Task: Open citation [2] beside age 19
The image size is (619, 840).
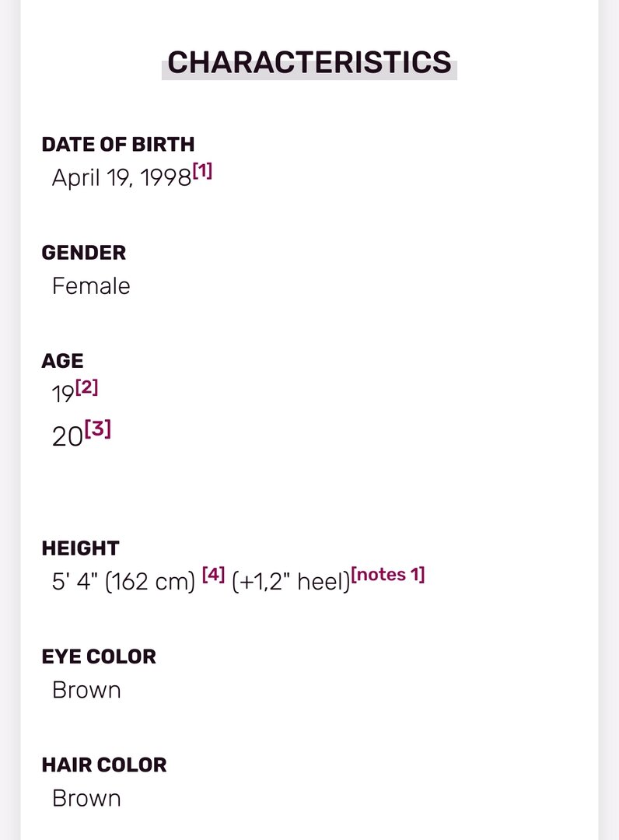Action: (x=87, y=387)
